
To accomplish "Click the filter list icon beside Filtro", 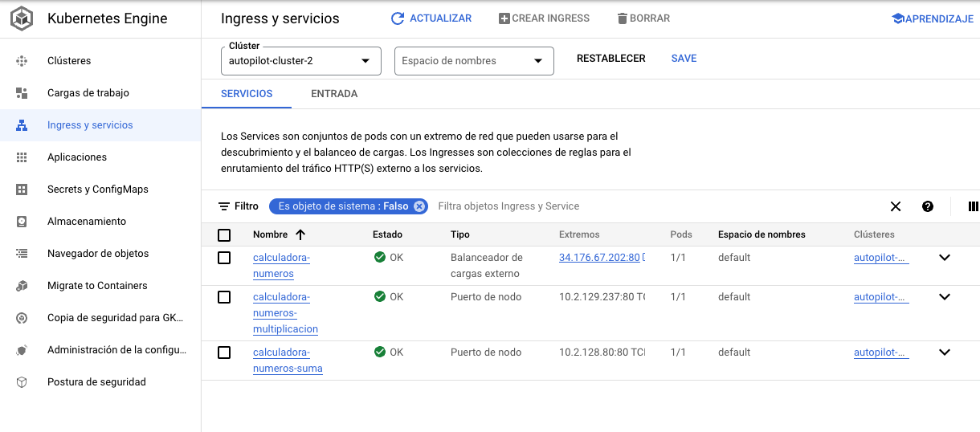I will click(224, 206).
